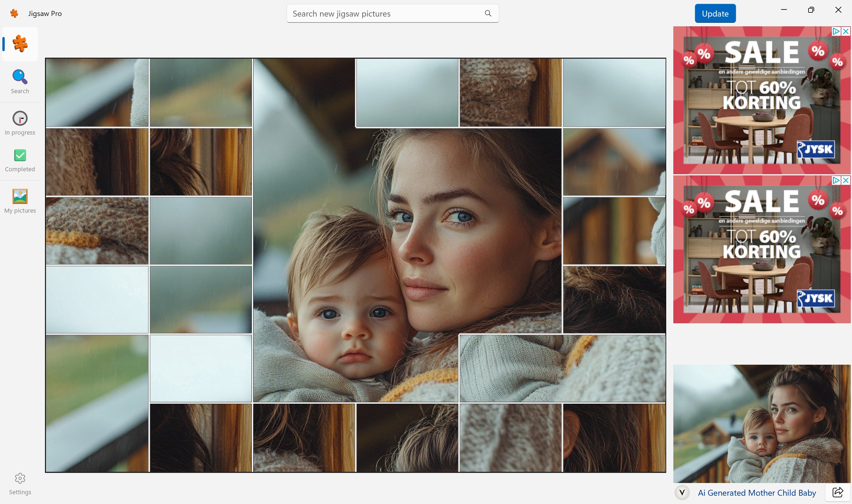Image resolution: width=852 pixels, height=504 pixels.
Task: Click the sky tile near the board center
Action: click(x=407, y=92)
